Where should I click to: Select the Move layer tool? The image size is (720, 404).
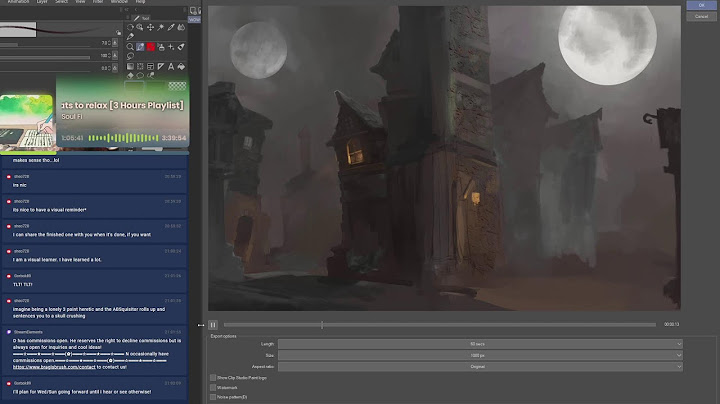150,28
